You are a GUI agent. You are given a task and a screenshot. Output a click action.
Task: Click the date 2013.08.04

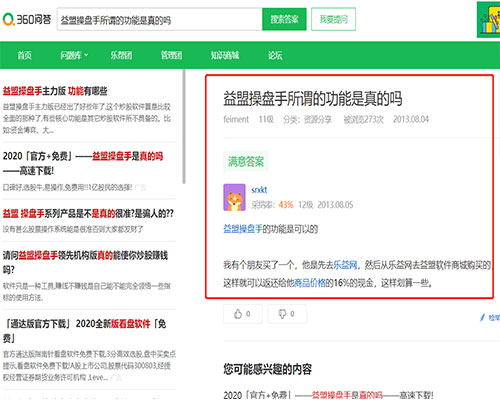[x=411, y=119]
